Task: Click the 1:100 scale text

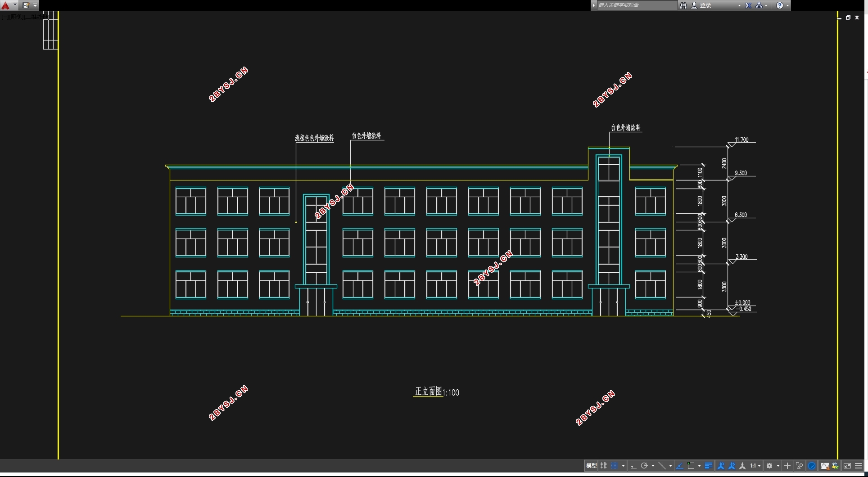Action: (x=451, y=392)
